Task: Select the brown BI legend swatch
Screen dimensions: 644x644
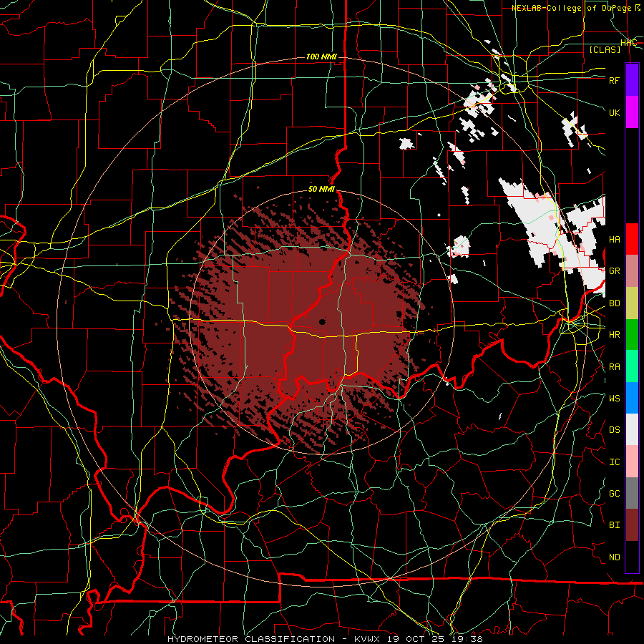Action: (x=632, y=525)
